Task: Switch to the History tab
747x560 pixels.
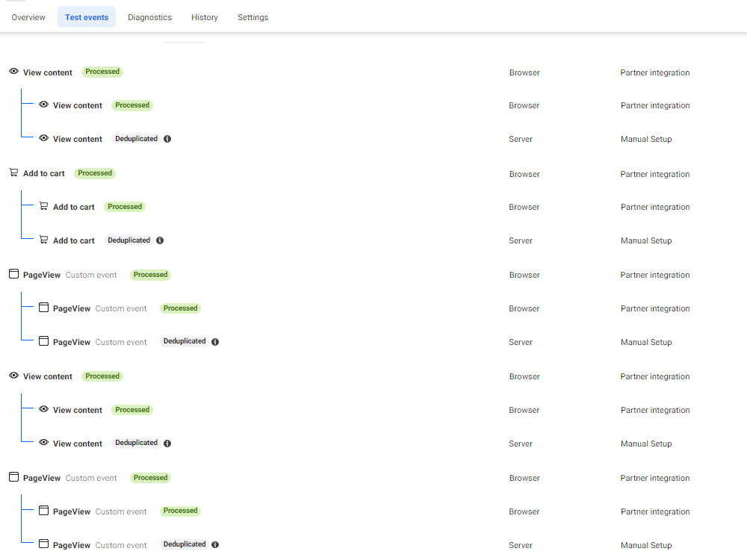Action: pos(204,16)
